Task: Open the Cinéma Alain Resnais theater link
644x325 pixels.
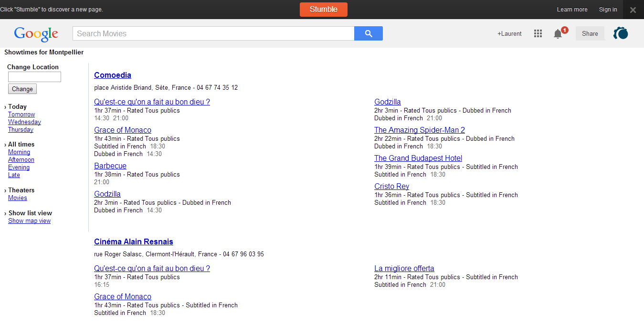Action: (x=134, y=241)
